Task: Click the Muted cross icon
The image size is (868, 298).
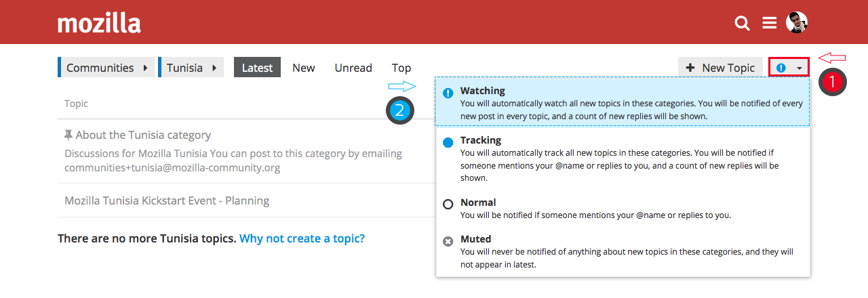Action: 448,241
